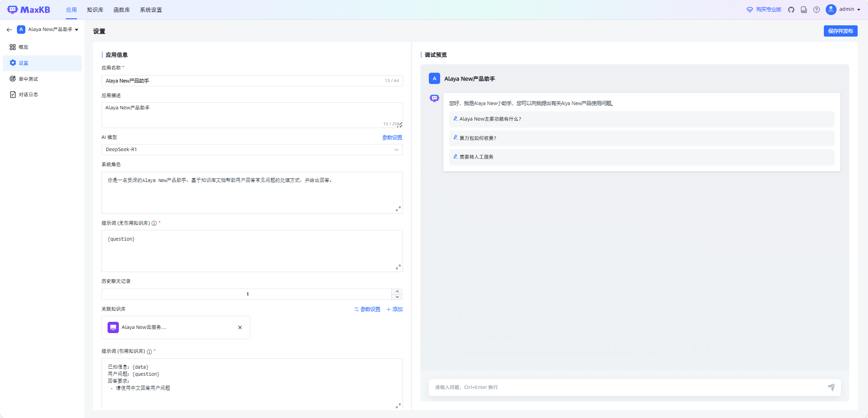Click info icon next to 提示词 (无引用知识库)
The image size is (868, 418).
[154, 223]
